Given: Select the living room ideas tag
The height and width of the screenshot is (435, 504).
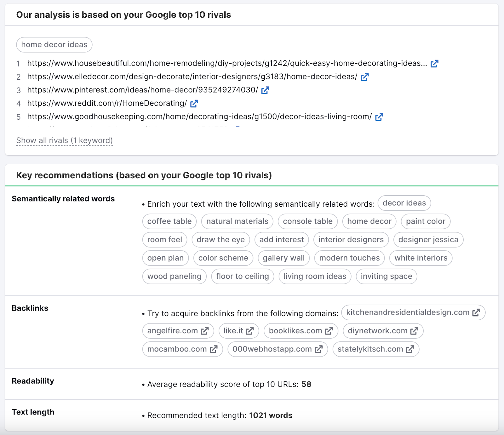Looking at the screenshot, I should point(315,276).
